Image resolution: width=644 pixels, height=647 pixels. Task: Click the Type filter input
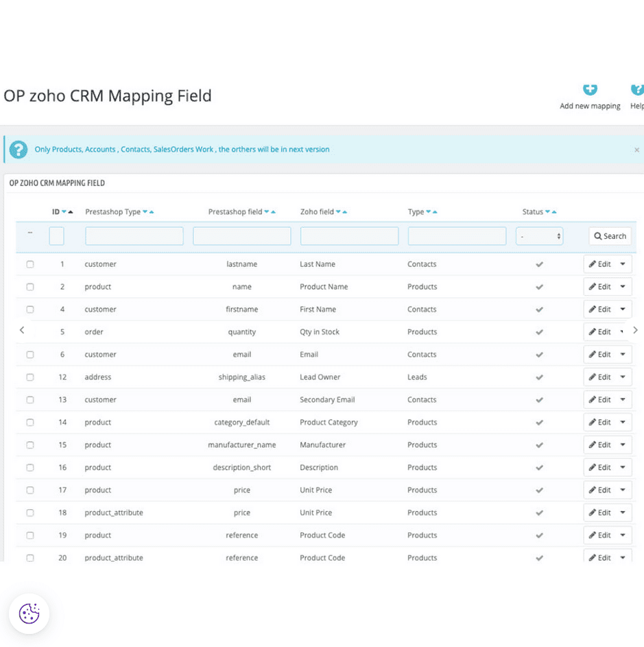pos(457,236)
